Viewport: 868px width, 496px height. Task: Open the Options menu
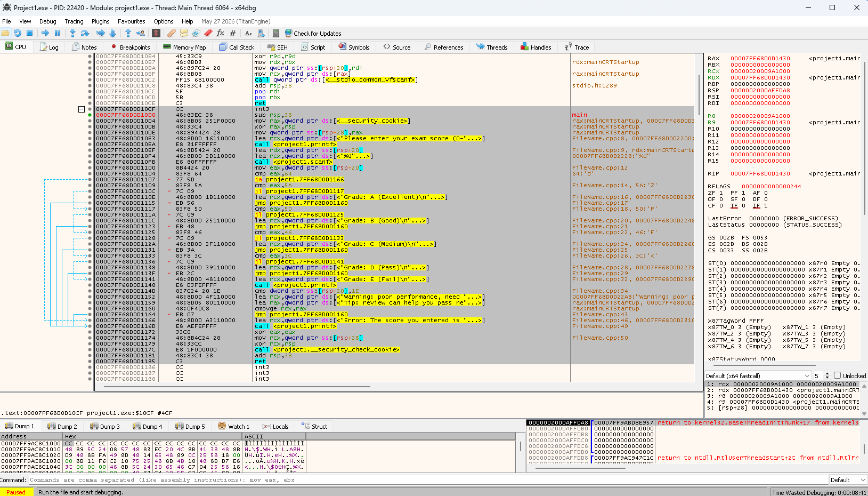[x=163, y=21]
